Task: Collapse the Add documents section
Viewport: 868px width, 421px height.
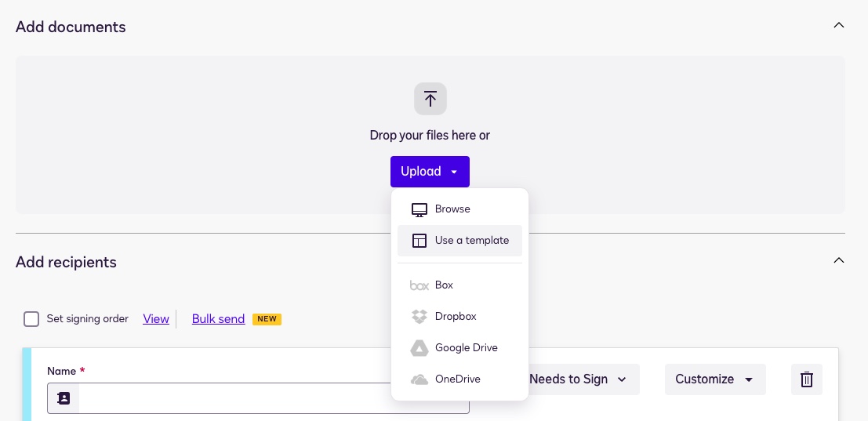Action: point(838,25)
